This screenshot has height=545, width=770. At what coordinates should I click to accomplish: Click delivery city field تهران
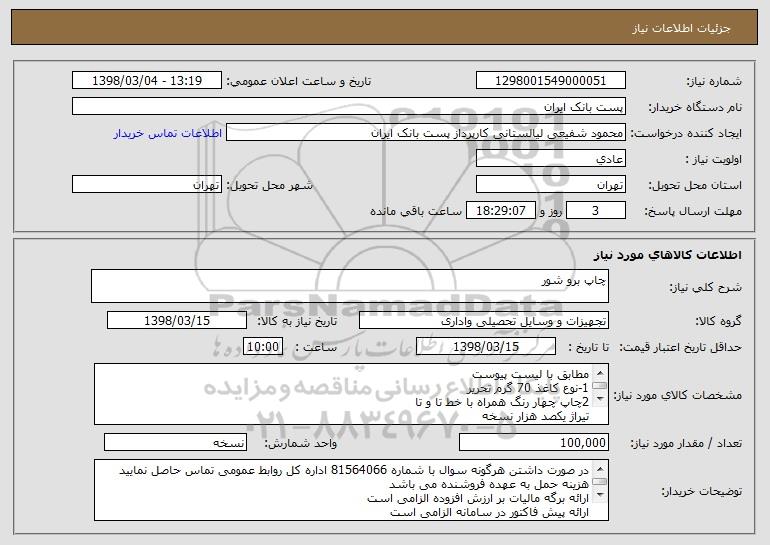coord(147,185)
